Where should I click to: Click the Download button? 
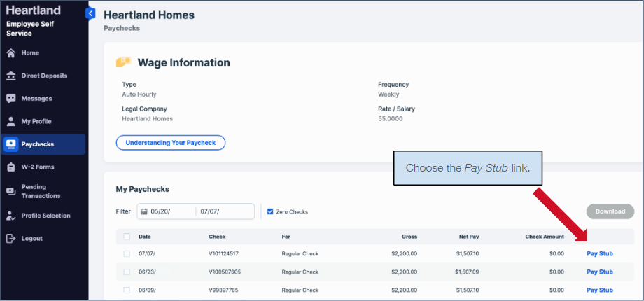[x=610, y=211]
